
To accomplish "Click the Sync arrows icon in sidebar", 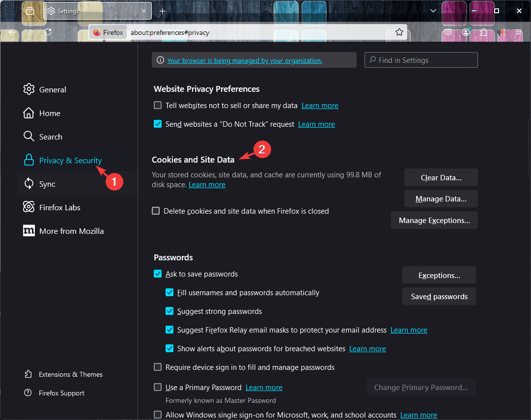I will [x=29, y=184].
